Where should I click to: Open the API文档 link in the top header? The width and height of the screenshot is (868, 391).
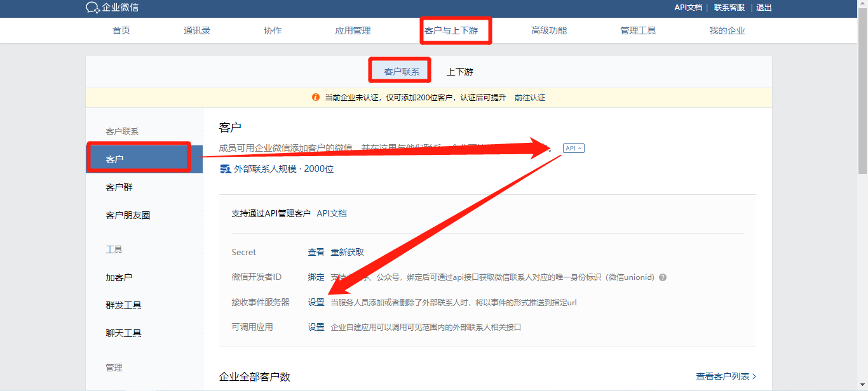(688, 8)
